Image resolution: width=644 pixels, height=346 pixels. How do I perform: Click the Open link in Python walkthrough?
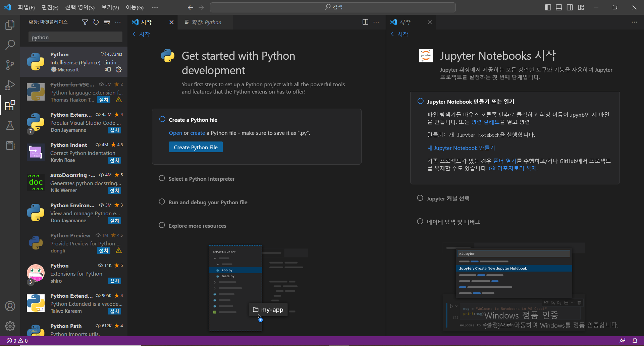[175, 133]
